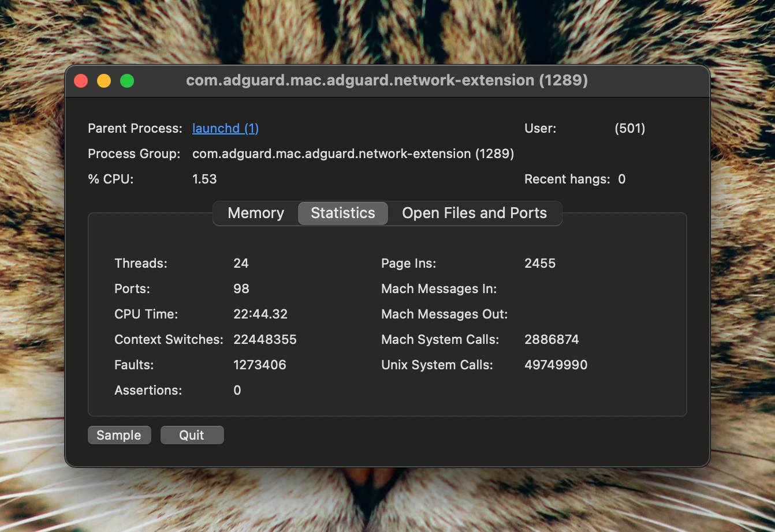Click the Ports value 98
The height and width of the screenshot is (532, 775).
[x=241, y=289]
